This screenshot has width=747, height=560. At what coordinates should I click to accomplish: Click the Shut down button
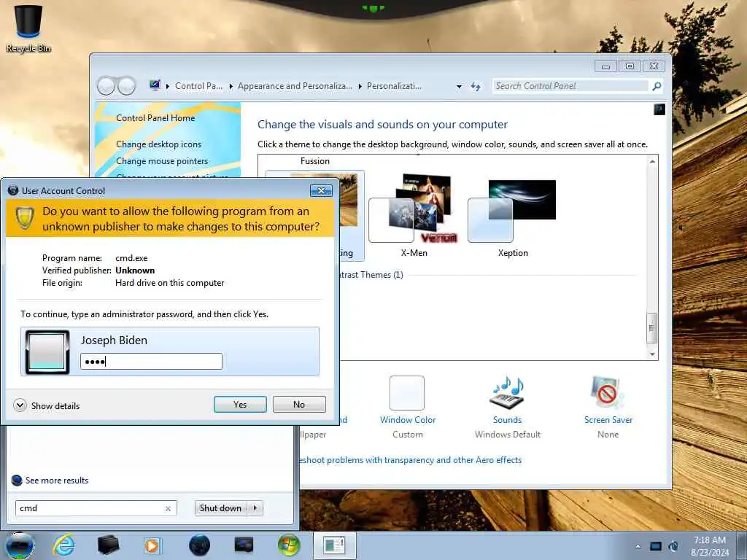[220, 508]
